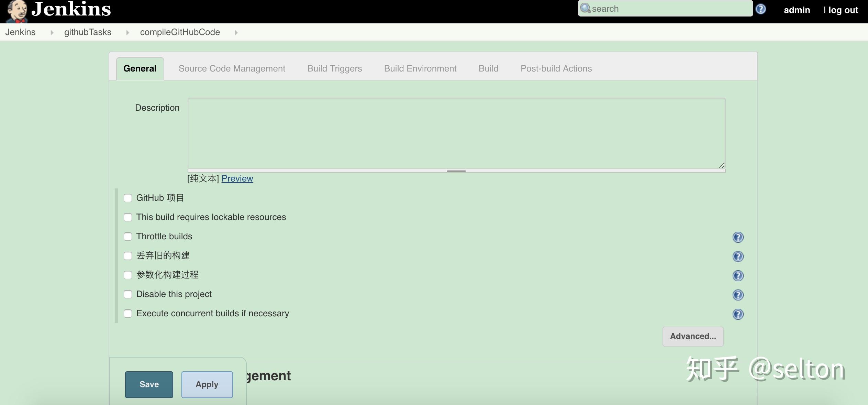Switch to Source Code Management tab
Viewport: 868px width, 405px height.
232,68
